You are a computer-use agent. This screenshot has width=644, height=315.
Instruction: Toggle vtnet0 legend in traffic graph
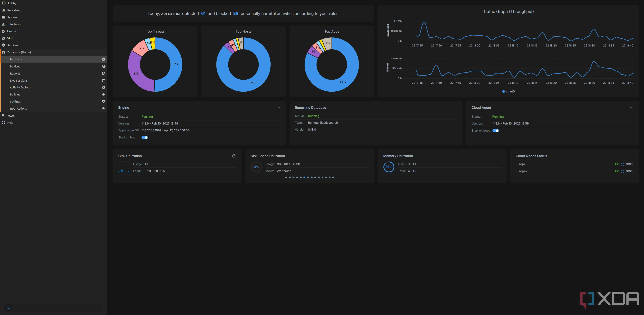(508, 91)
